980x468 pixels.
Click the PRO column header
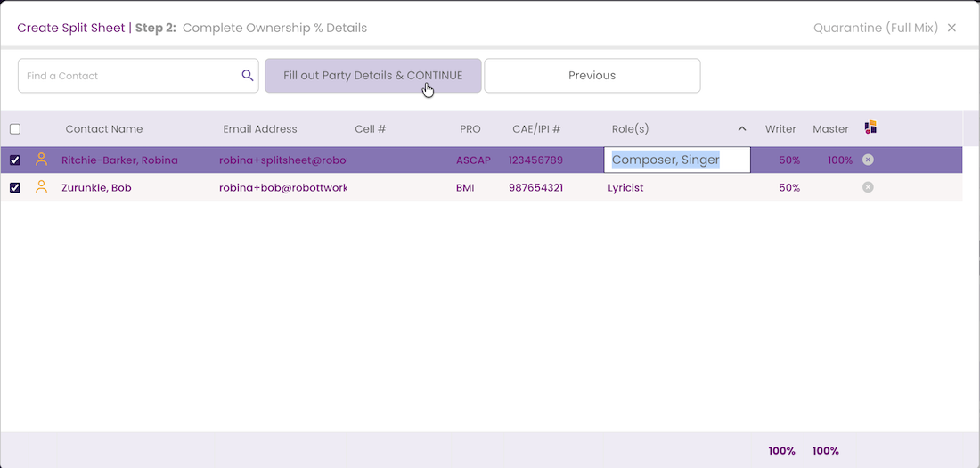pos(470,129)
